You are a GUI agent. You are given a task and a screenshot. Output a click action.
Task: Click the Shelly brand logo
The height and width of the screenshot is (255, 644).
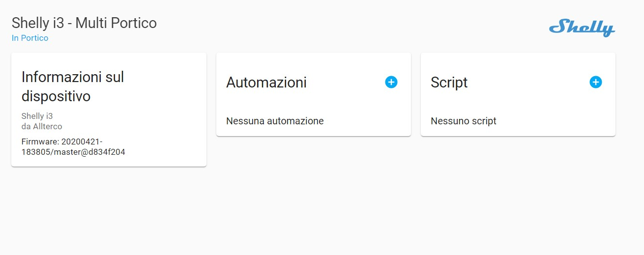pyautogui.click(x=582, y=28)
